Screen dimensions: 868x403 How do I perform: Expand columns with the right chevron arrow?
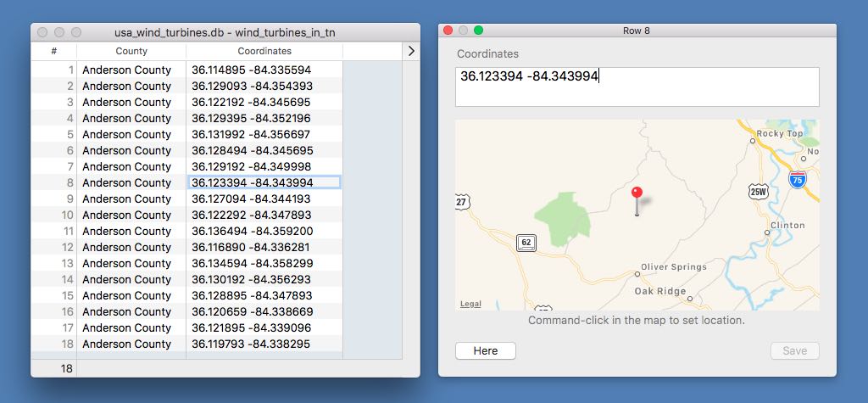[x=411, y=51]
